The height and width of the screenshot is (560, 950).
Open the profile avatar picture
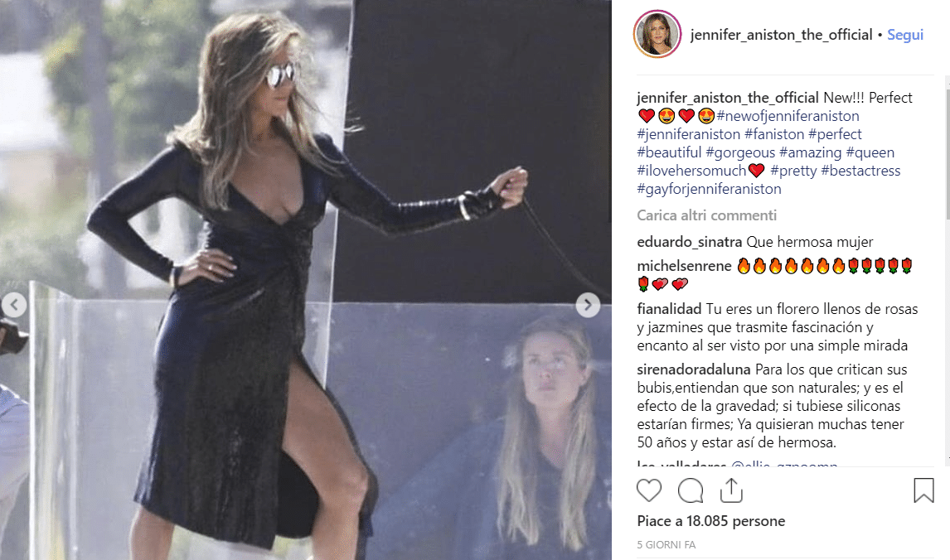[657, 35]
